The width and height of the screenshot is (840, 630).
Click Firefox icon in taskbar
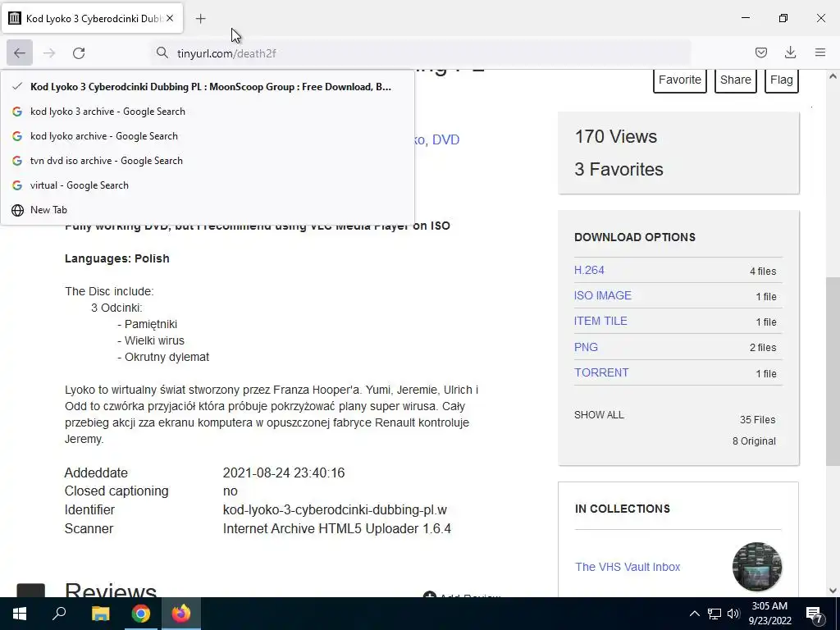[x=181, y=614]
